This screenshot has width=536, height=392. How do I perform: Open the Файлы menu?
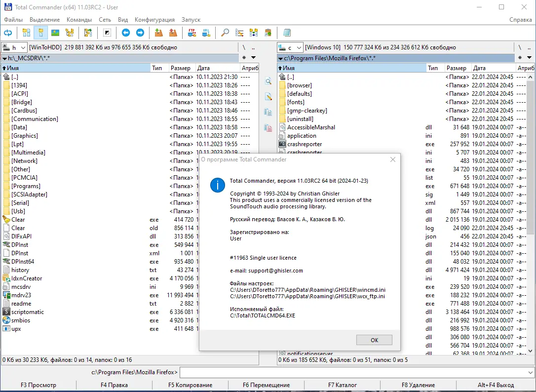click(x=13, y=19)
